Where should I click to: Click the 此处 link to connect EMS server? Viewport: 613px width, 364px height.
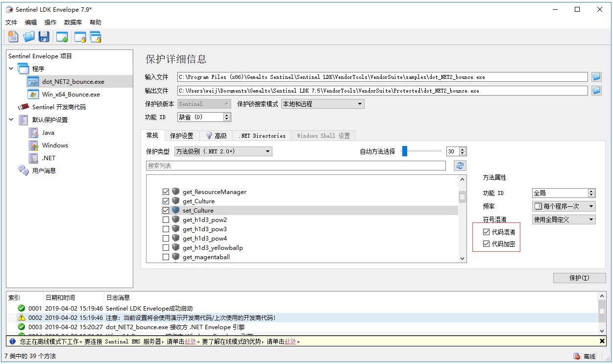pyautogui.click(x=191, y=341)
